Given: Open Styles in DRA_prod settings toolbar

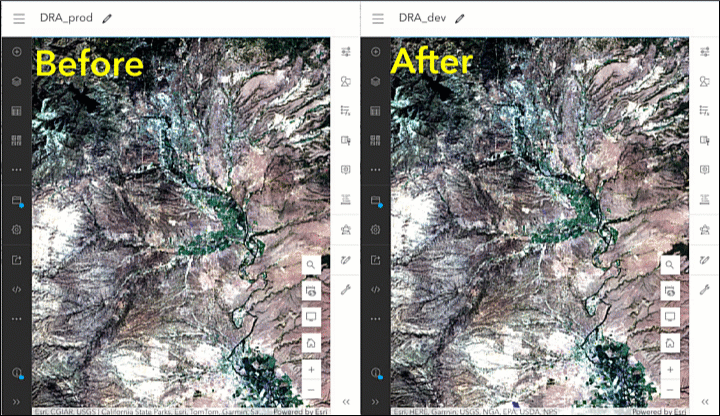Looking at the screenshot, I should (346, 81).
